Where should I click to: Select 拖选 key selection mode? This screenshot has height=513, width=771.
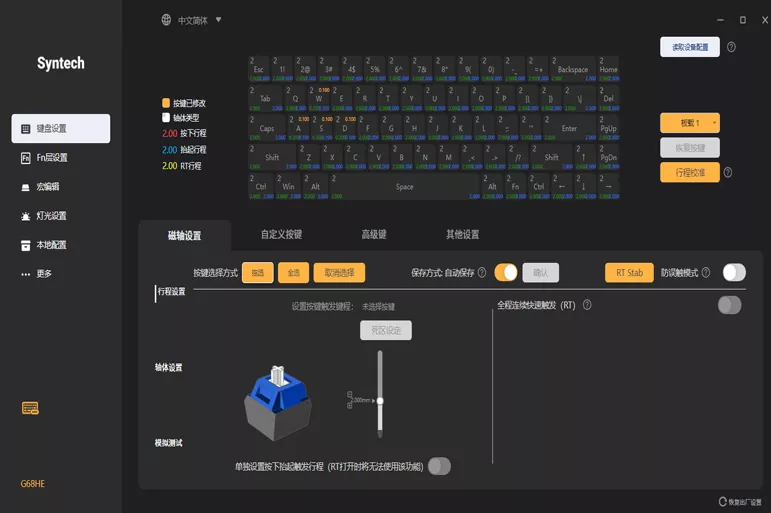tap(258, 272)
